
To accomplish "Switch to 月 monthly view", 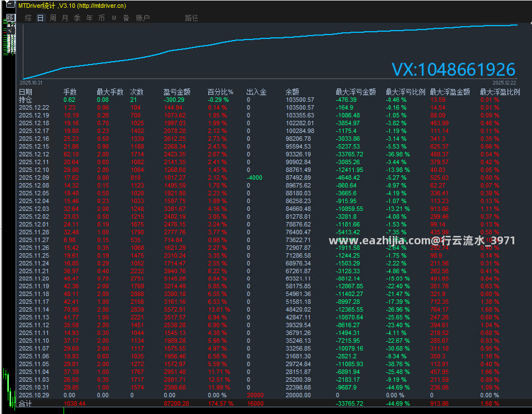I will 65,18.
